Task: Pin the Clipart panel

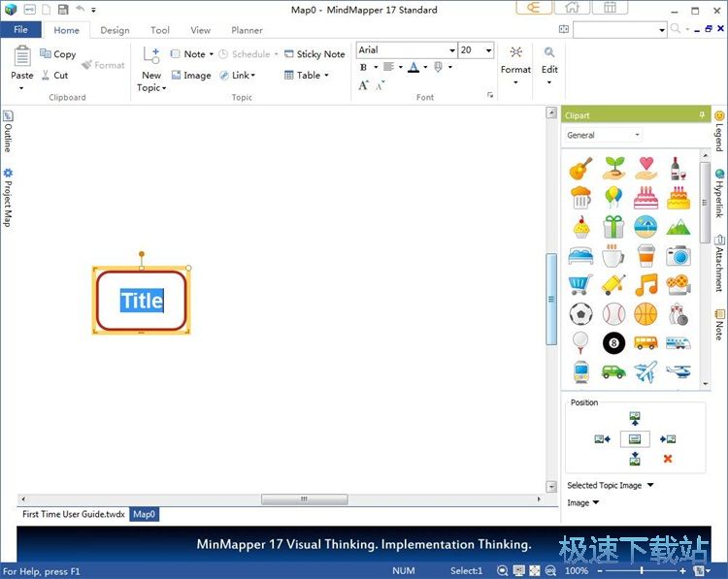Action: [x=702, y=115]
